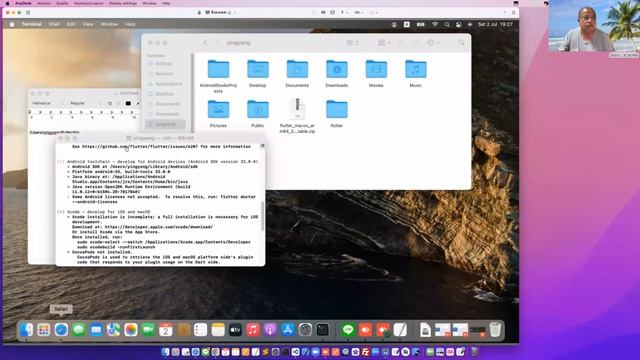Open FaceTime in the Dock
Viewport: 640px width, 360px height.
point(149,330)
